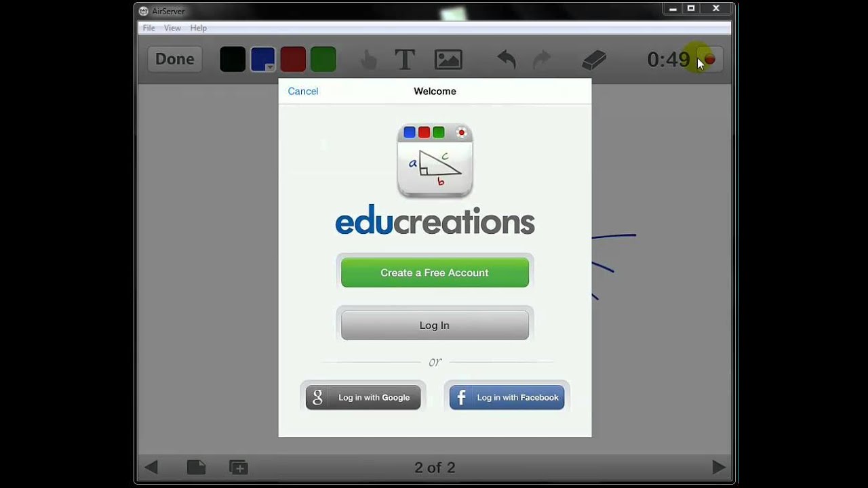This screenshot has width=868, height=488.
Task: Add a new page
Action: coord(238,467)
